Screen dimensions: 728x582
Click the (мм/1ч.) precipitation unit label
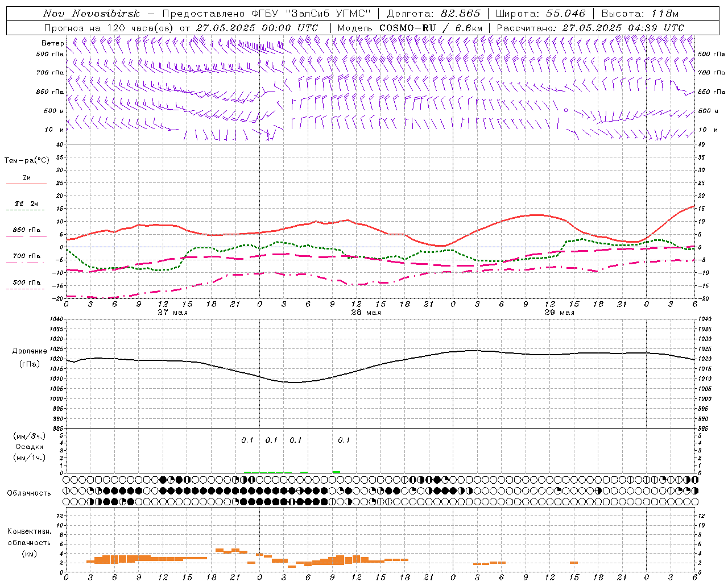[x=29, y=458]
